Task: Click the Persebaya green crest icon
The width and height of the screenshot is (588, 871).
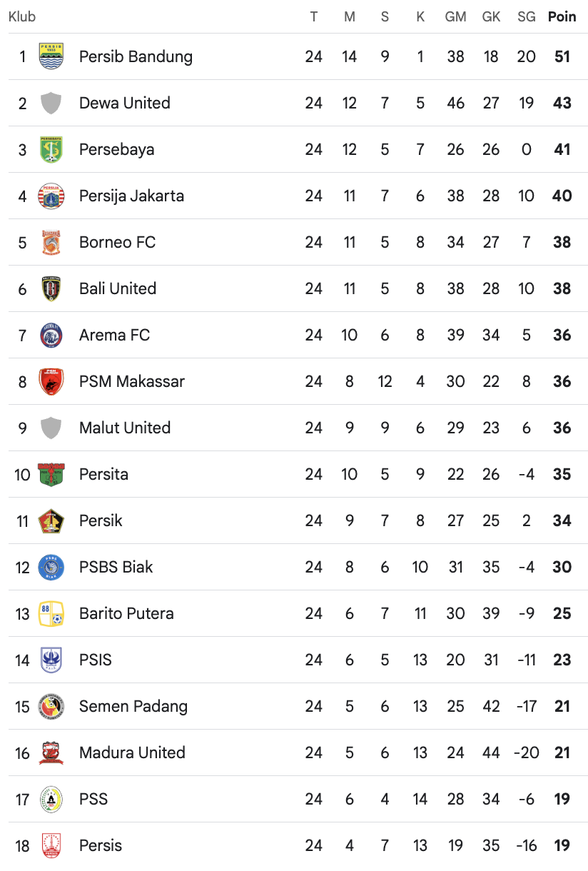Action: [51, 149]
